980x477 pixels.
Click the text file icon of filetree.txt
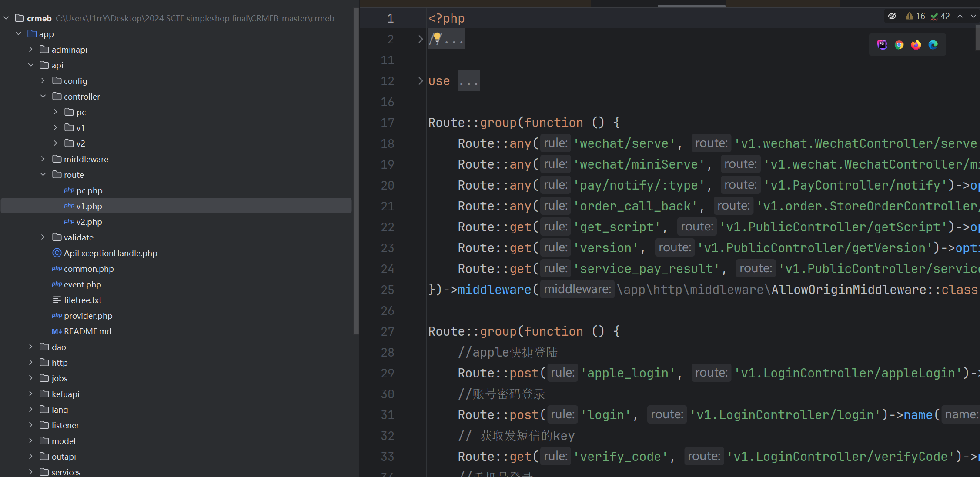click(x=57, y=300)
